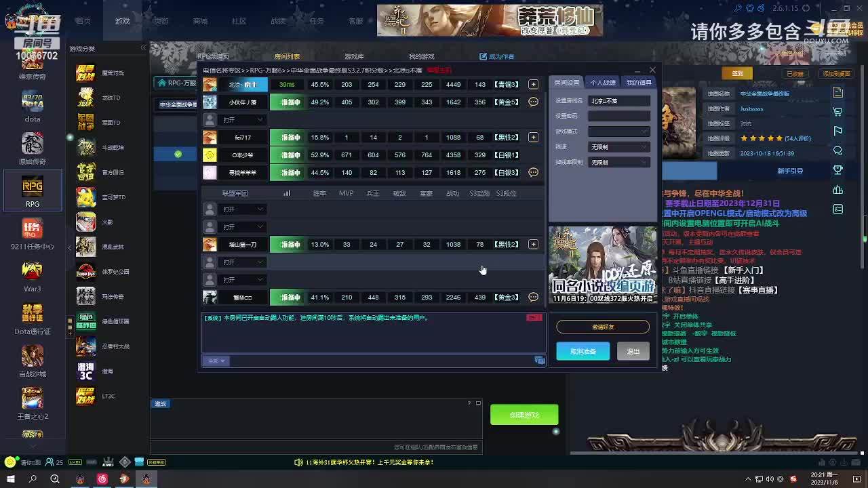Click the flag icon in right strip
Image resolution: width=868 pixels, height=488 pixels.
tap(838, 131)
